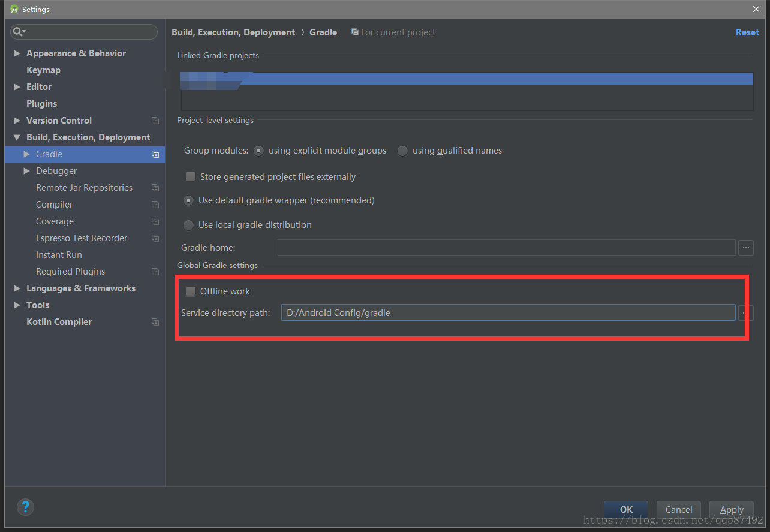Select 'Use local gradle distribution' option
The width and height of the screenshot is (770, 532).
(x=188, y=225)
